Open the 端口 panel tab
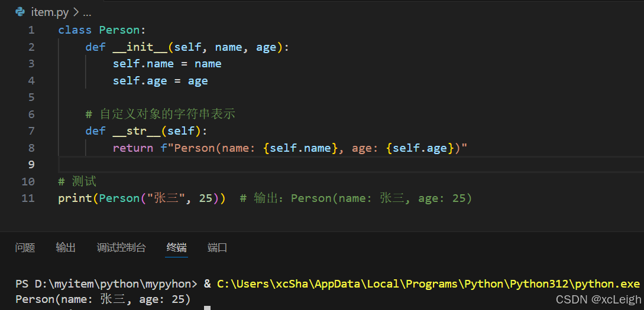 pyautogui.click(x=217, y=247)
